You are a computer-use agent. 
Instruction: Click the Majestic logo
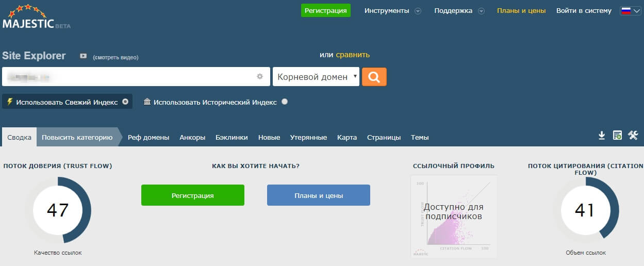36,16
